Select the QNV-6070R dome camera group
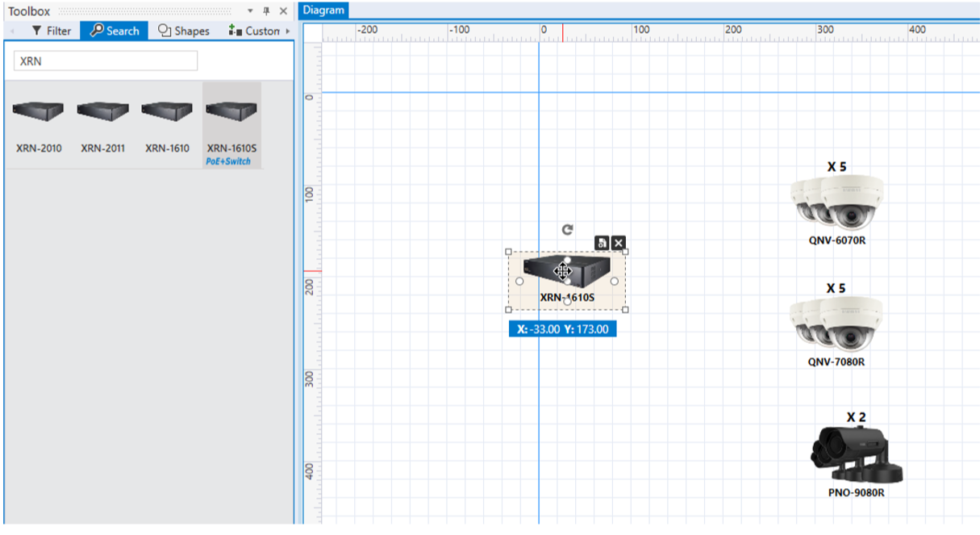The width and height of the screenshot is (980, 535). click(x=836, y=203)
